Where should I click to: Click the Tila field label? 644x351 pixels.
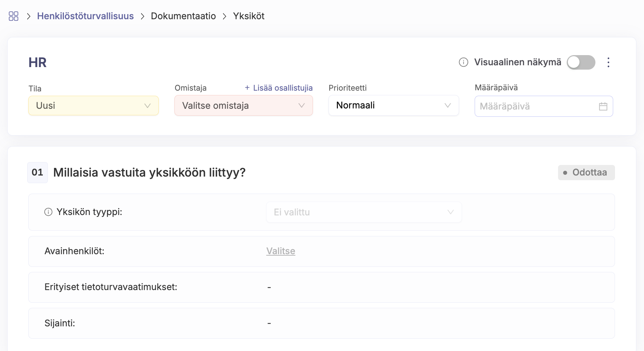click(35, 88)
